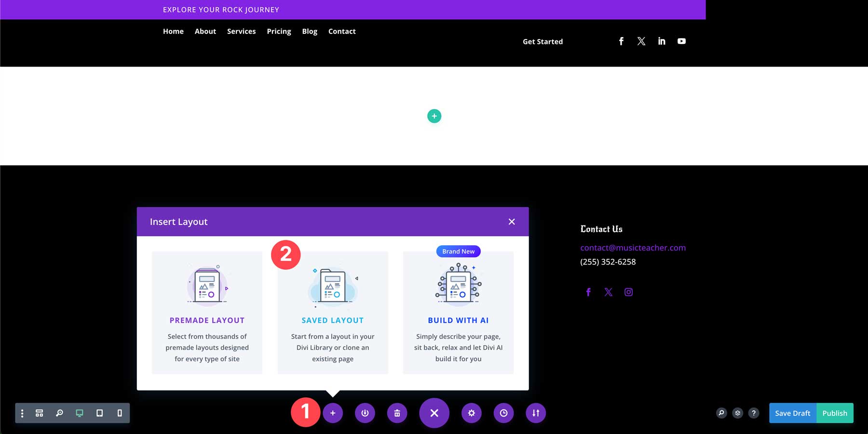Click the header Facebook icon
Viewport: 868px width, 434px height.
tap(621, 41)
